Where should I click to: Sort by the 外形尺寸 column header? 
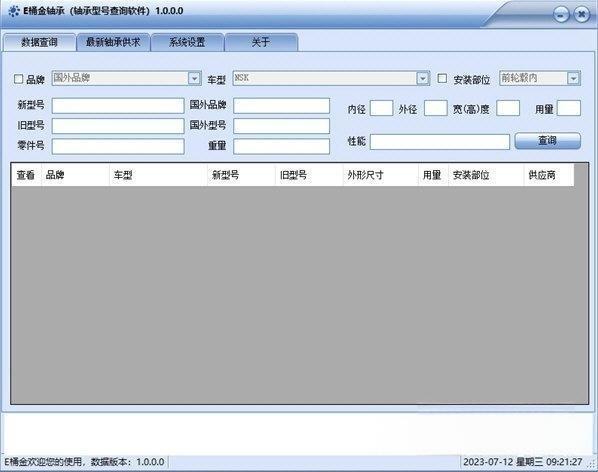coord(381,175)
